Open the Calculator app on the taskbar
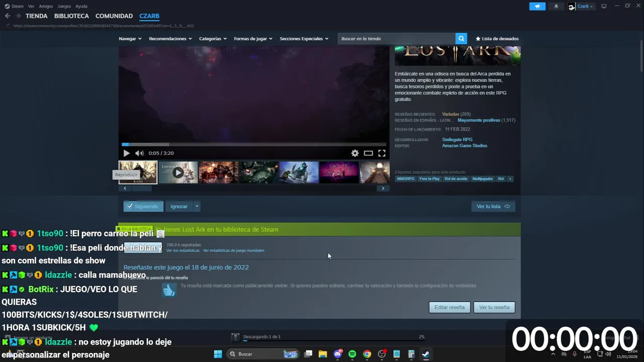The height and width of the screenshot is (362, 644). [411, 354]
